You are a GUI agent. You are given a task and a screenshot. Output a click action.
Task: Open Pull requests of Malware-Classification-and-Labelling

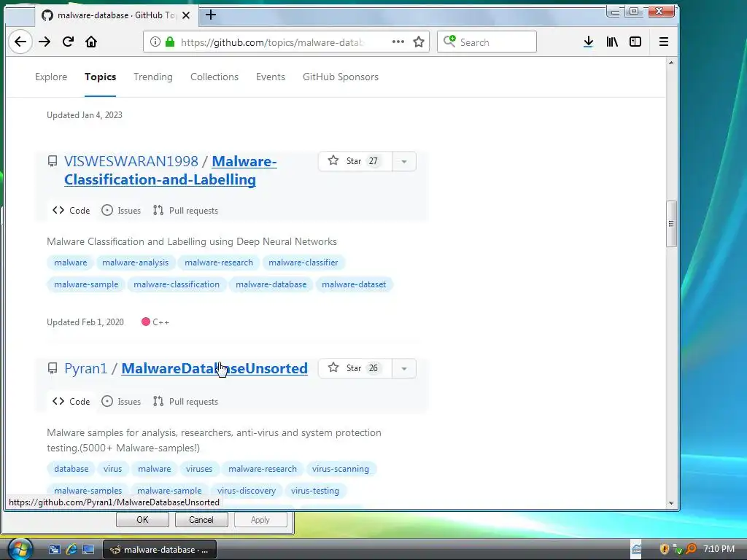[185, 211]
